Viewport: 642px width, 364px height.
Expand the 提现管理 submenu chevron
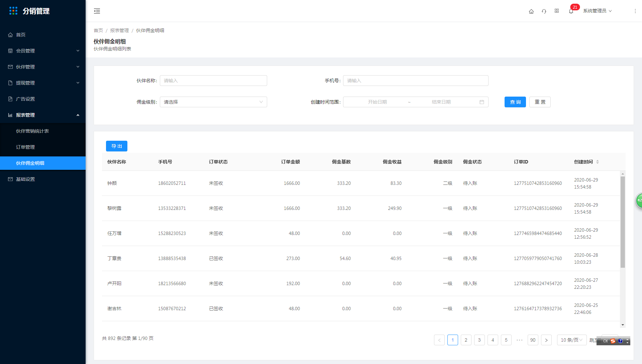(78, 83)
